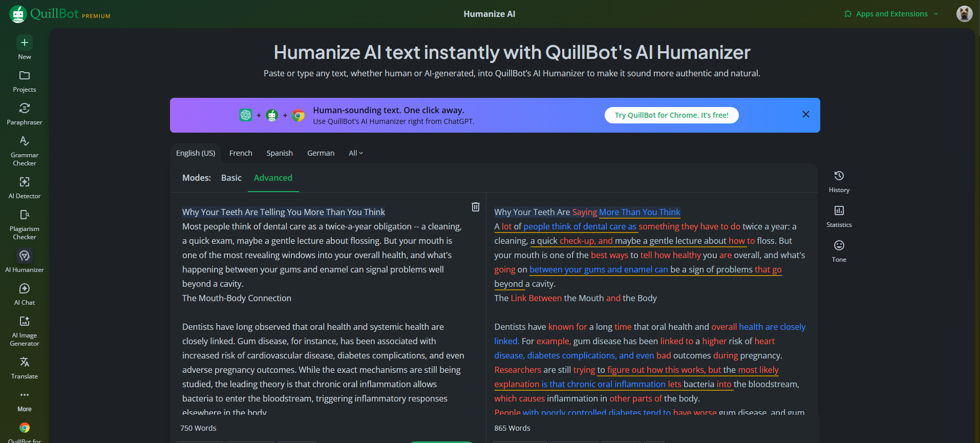
Task: Open the Grammar Checker tool
Action: click(x=24, y=141)
